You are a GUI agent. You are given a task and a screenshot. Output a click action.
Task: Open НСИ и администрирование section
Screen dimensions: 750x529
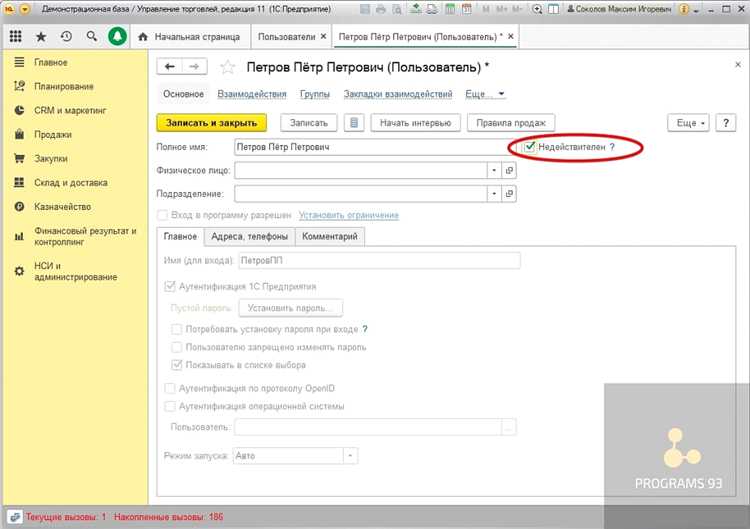click(75, 271)
